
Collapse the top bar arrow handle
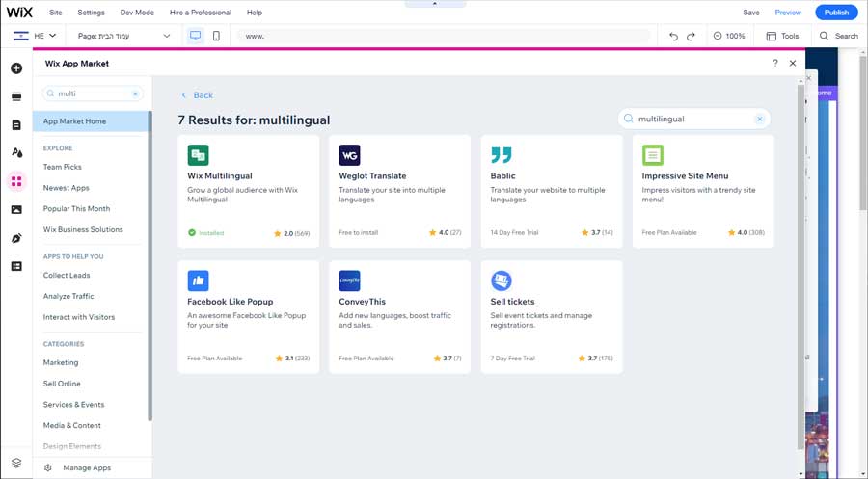pyautogui.click(x=435, y=4)
